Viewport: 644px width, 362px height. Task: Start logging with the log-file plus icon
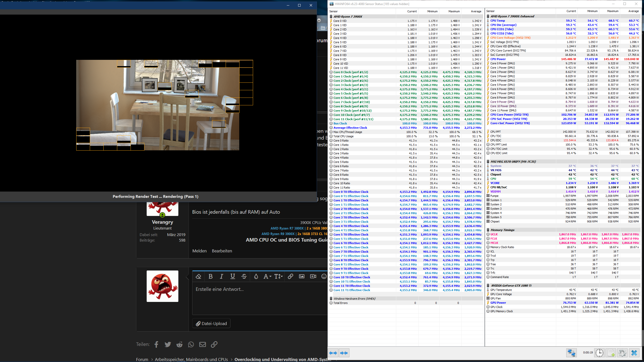[x=611, y=353]
